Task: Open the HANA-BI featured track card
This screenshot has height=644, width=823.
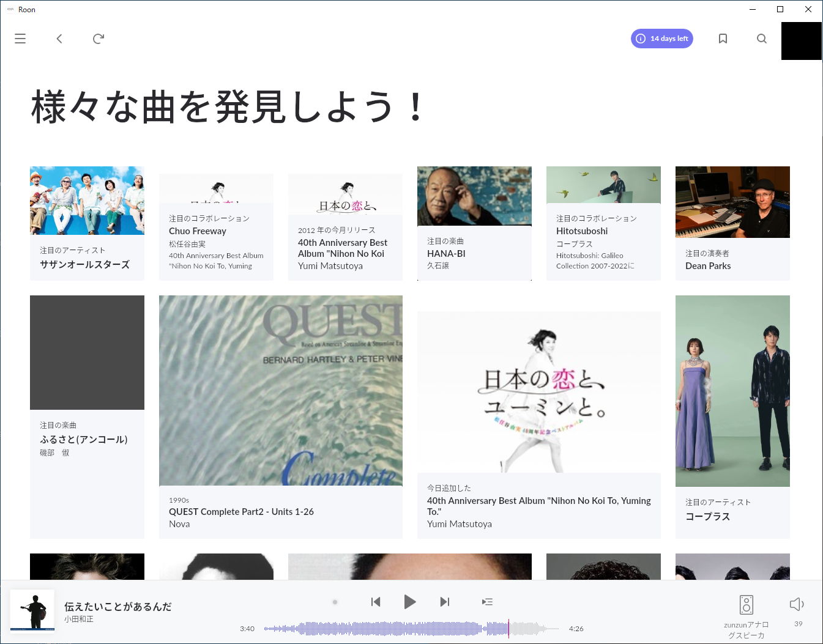Action: tap(474, 223)
